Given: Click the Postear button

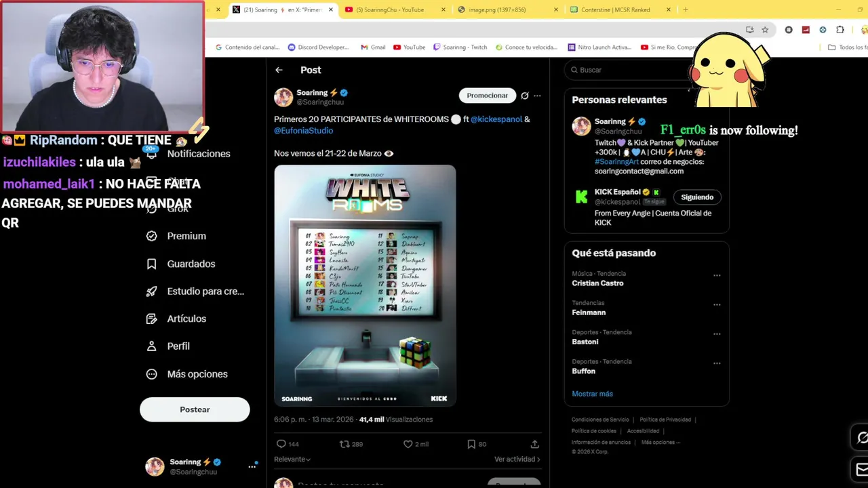Looking at the screenshot, I should [x=195, y=409].
